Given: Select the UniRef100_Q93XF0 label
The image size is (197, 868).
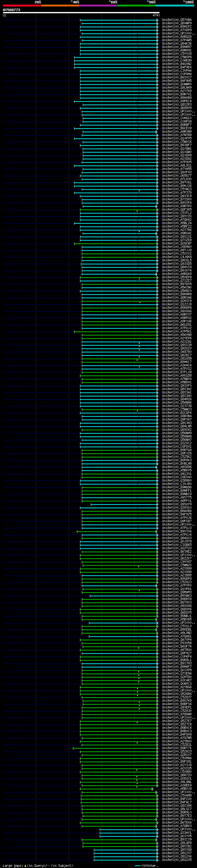Looking at the screenshot, I should [176, 386].
